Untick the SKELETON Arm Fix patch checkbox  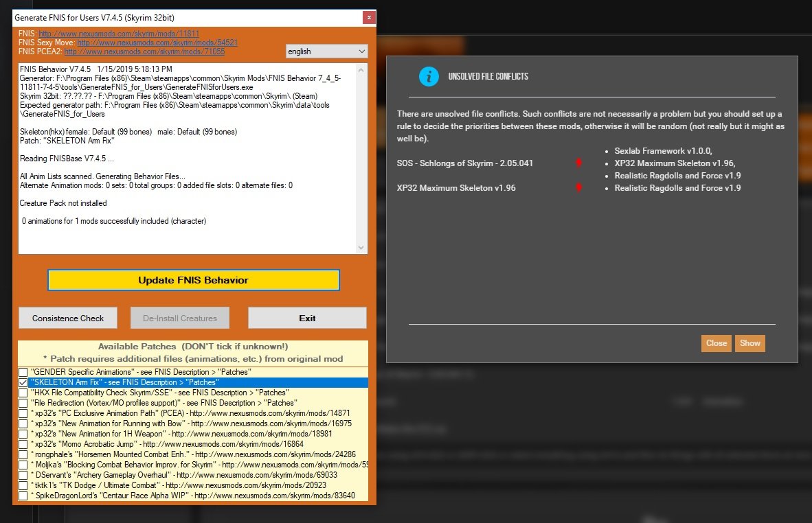[23, 382]
